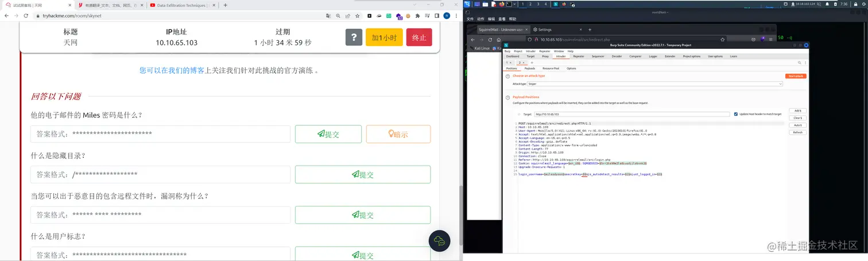The height and width of the screenshot is (261, 868).
Task: Add new Intruder tab with plus
Action: tap(532, 62)
